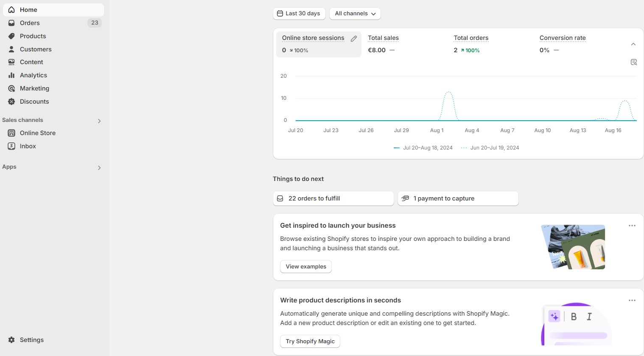This screenshot has height=356, width=644.
Task: Open the options menu on the inspiration card
Action: pyautogui.click(x=632, y=226)
